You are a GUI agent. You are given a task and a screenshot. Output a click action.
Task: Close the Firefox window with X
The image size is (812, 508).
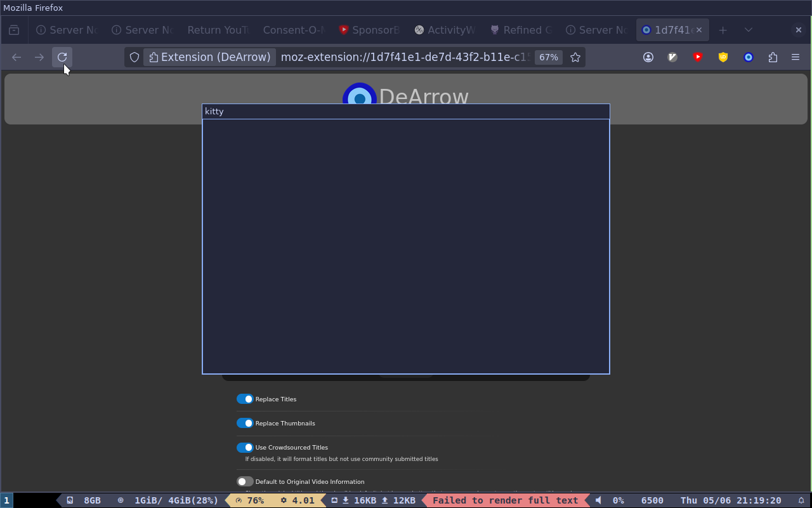798,30
